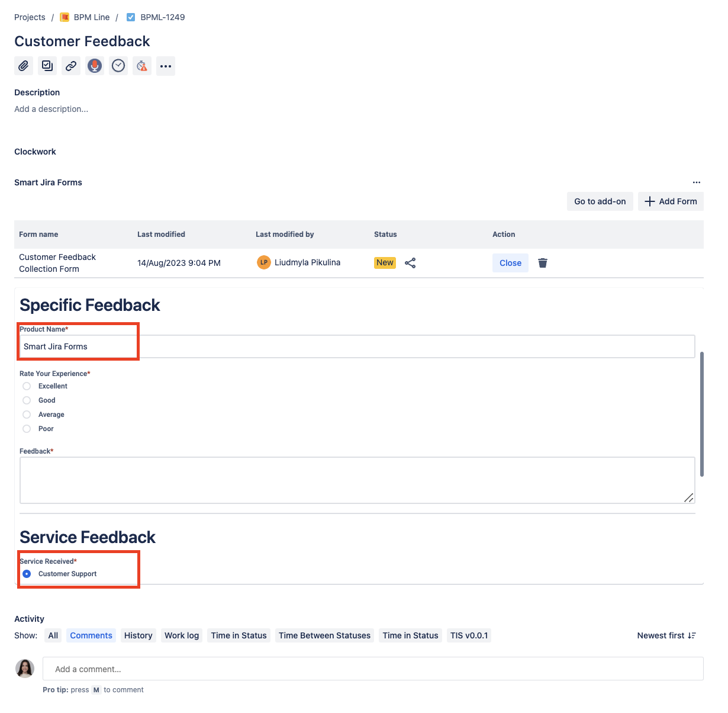The image size is (728, 713).
Task: Click the user avatar beside comment box
Action: [x=25, y=669]
